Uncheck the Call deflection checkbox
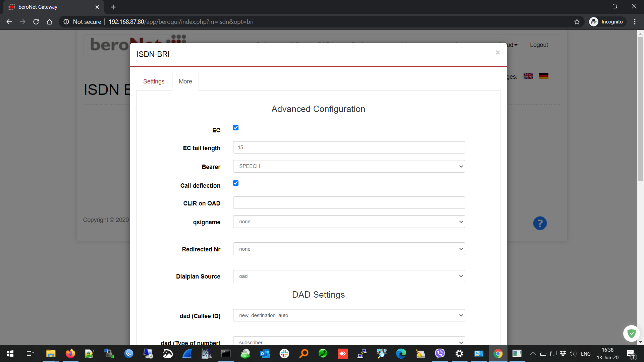 click(x=236, y=183)
